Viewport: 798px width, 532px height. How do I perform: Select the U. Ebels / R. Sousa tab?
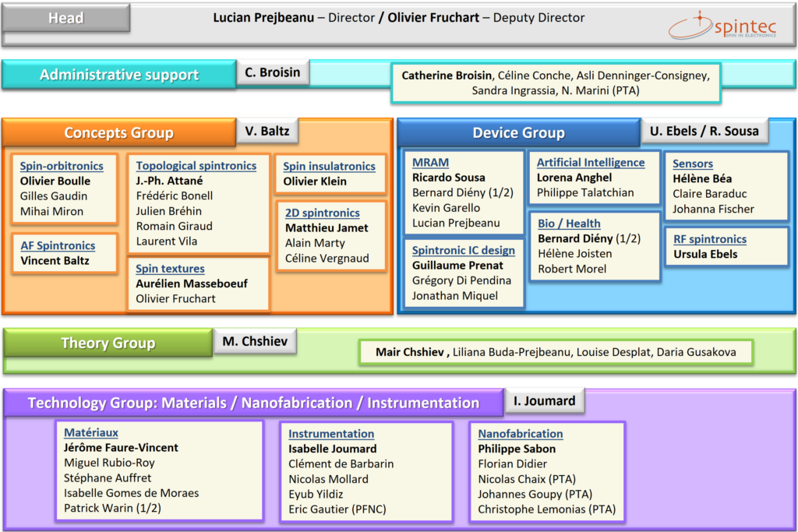click(x=704, y=131)
